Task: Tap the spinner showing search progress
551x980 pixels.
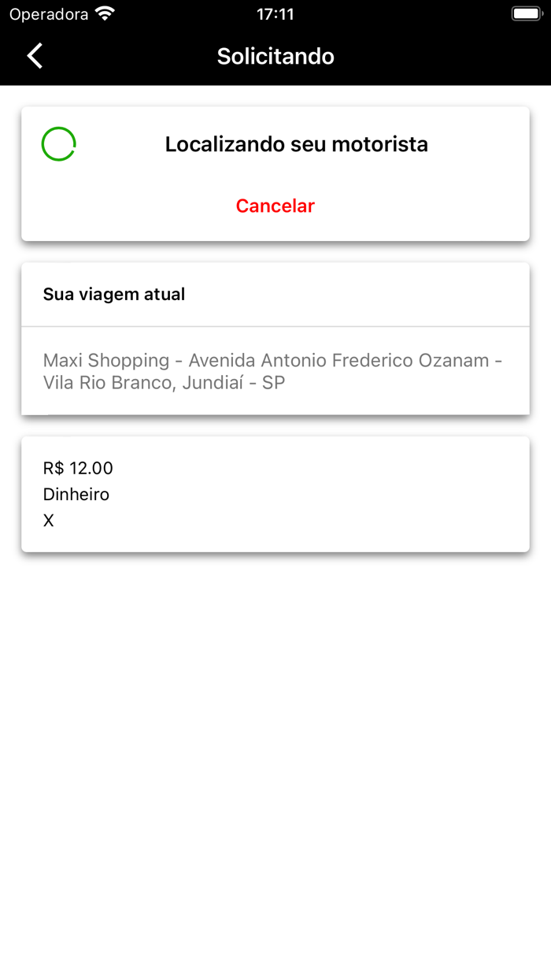Action: click(58, 144)
